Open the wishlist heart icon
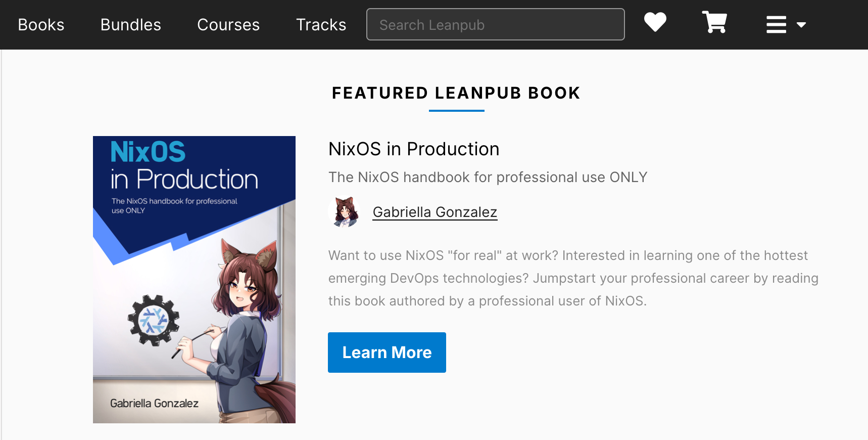Image resolution: width=868 pixels, height=440 pixels. [x=655, y=23]
